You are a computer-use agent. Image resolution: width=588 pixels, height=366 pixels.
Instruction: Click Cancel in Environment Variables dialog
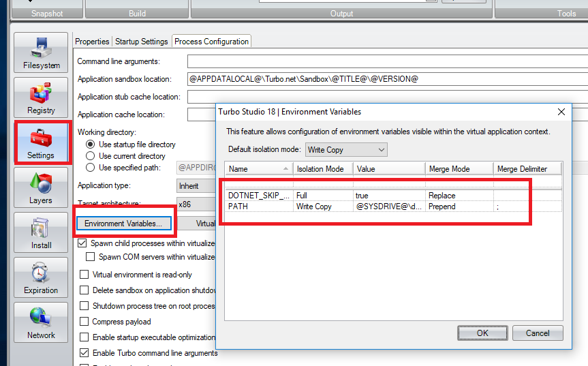538,333
